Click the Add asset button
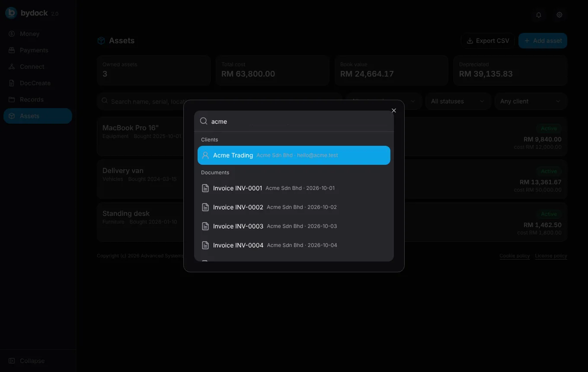This screenshot has width=588, height=372. (x=543, y=41)
